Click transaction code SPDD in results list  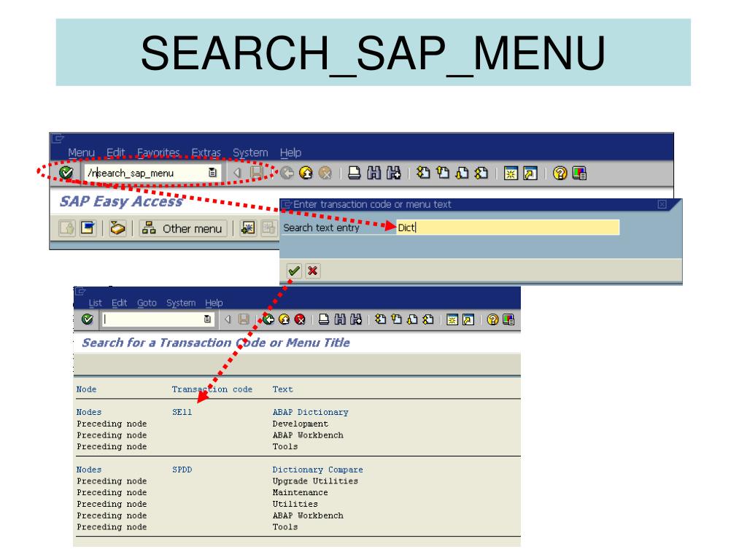pos(182,470)
